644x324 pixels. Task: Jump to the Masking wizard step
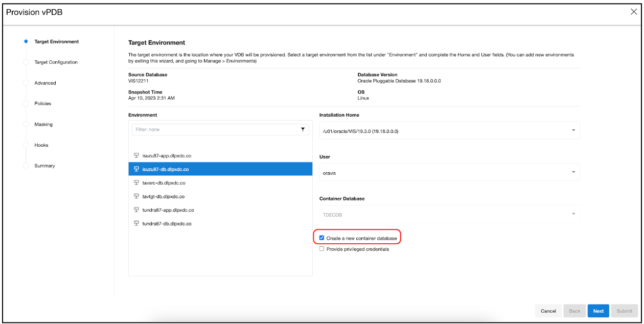coord(43,124)
